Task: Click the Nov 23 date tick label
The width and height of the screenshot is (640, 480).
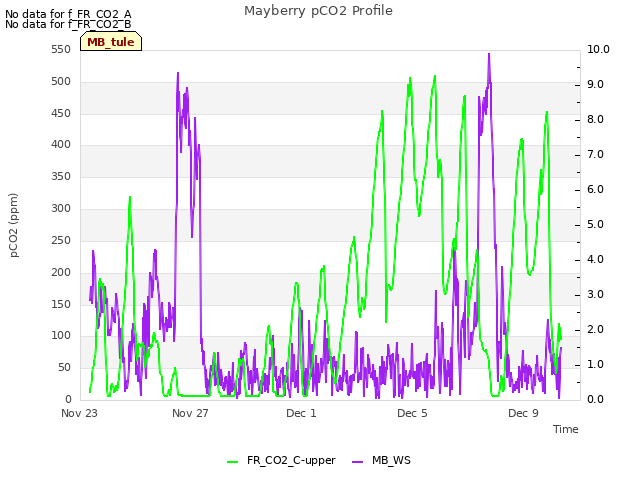Action: pyautogui.click(x=80, y=413)
